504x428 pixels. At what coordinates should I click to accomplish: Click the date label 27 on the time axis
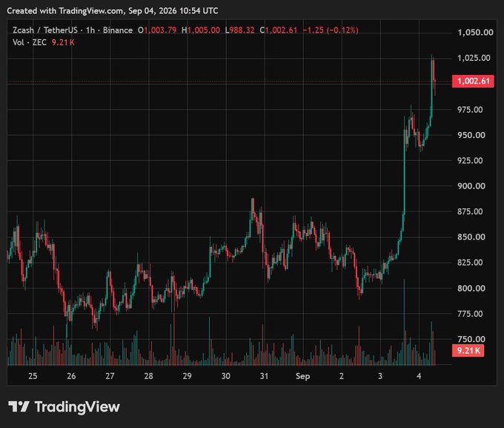(110, 376)
